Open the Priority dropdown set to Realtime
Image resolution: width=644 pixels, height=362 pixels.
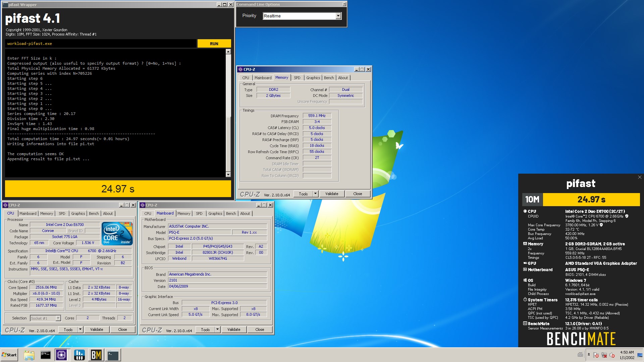click(x=338, y=16)
